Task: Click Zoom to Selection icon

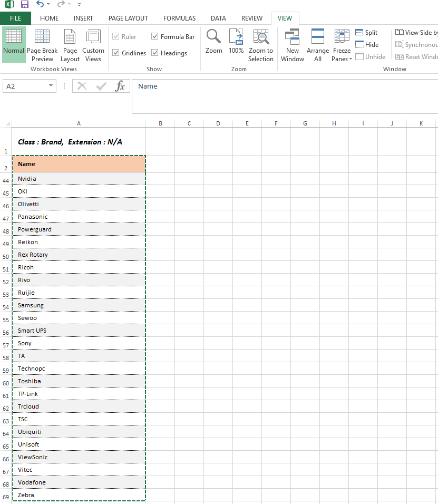Action: [261, 42]
